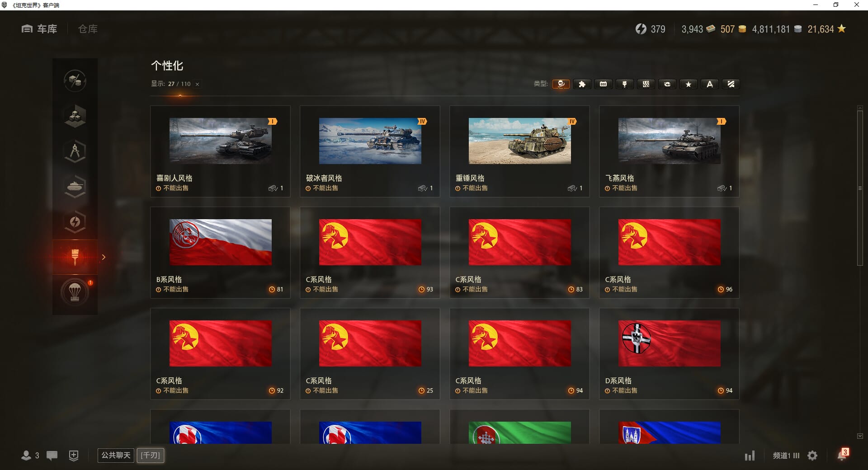Screen dimensions: 868x470
Task: Open the lightning bolt reserves sidebar icon
Action: click(x=75, y=222)
